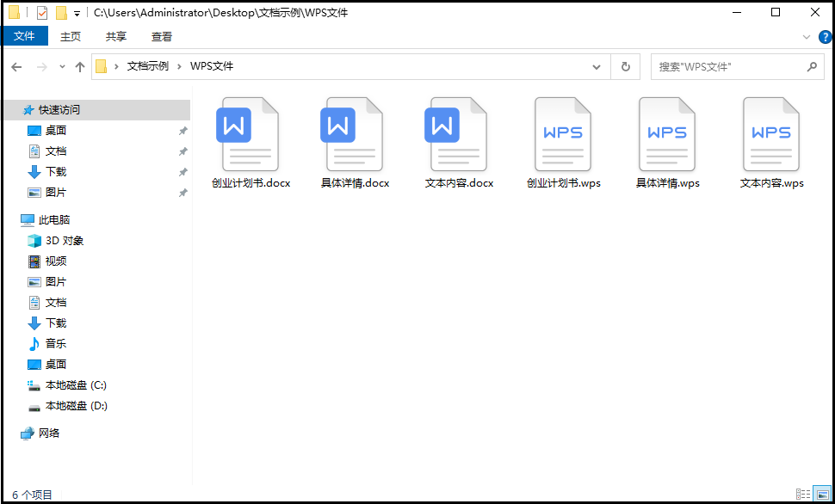Click the file name 具体详情.docx
Viewport: 835px width, 504px height.
coord(356,183)
